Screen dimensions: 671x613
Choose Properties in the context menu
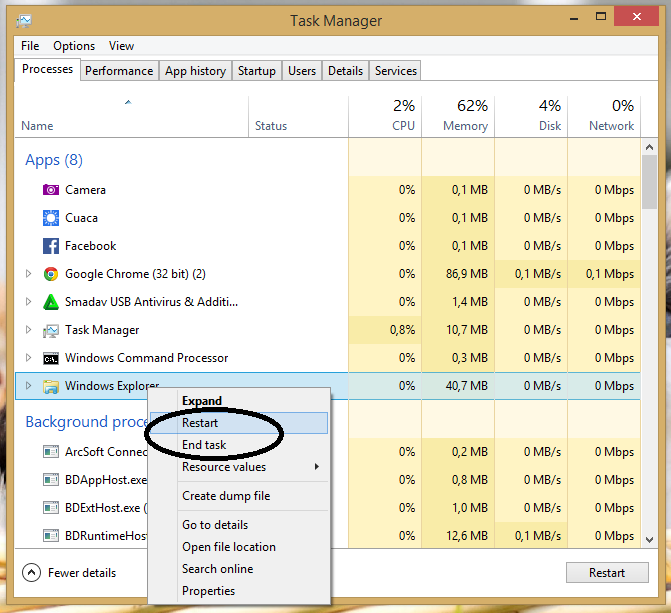[239, 591]
